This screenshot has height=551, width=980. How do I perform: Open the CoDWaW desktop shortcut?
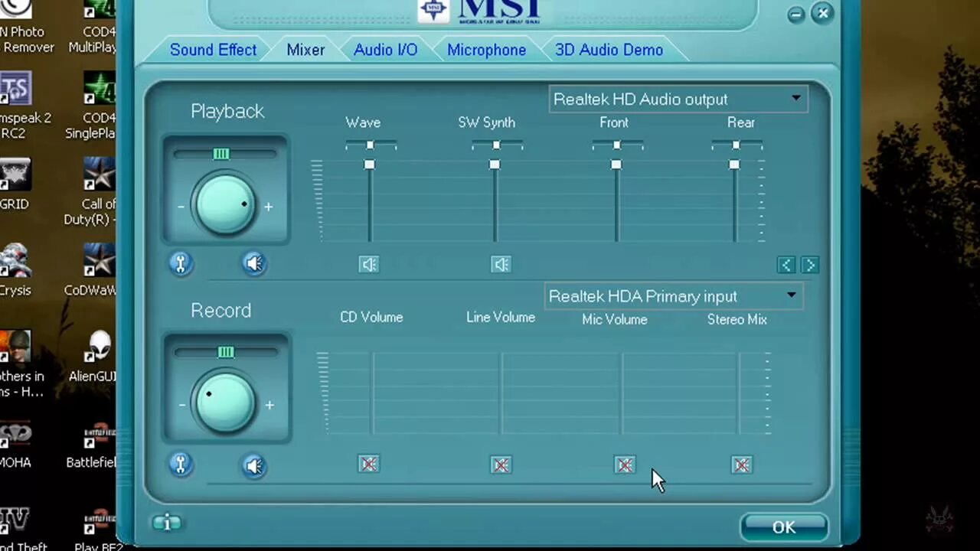click(98, 271)
